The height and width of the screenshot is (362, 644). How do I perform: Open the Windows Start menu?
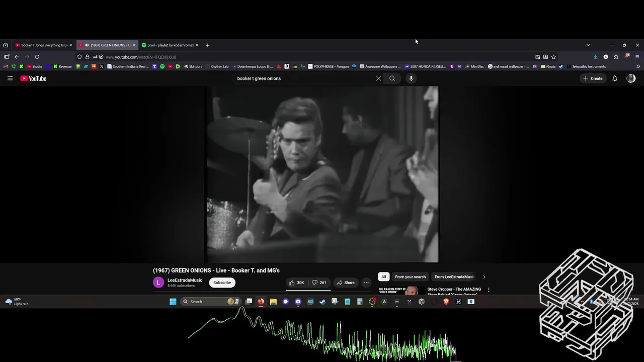[x=173, y=302]
